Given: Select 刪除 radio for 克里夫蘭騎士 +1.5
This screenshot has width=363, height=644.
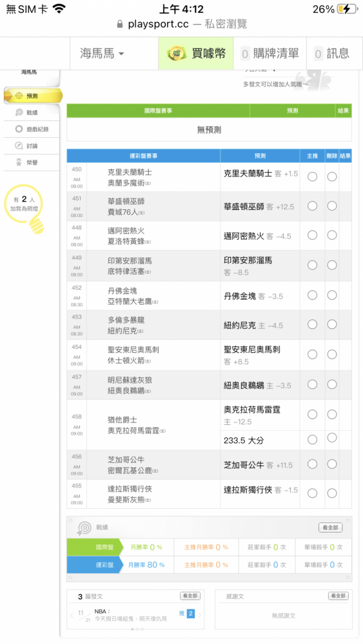Looking at the screenshot, I should pos(332,176).
